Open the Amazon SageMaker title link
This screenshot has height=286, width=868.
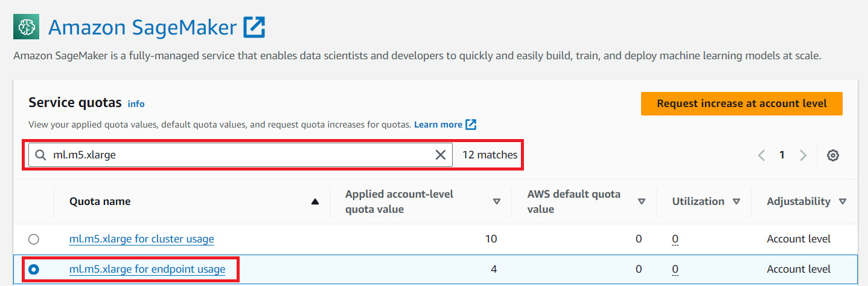click(x=142, y=27)
